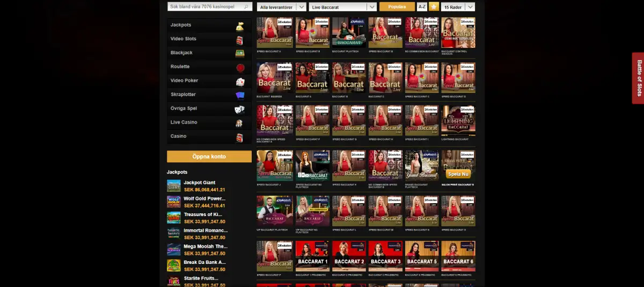
Task: Open the 15 Rader rows dropdown
Action: click(458, 7)
